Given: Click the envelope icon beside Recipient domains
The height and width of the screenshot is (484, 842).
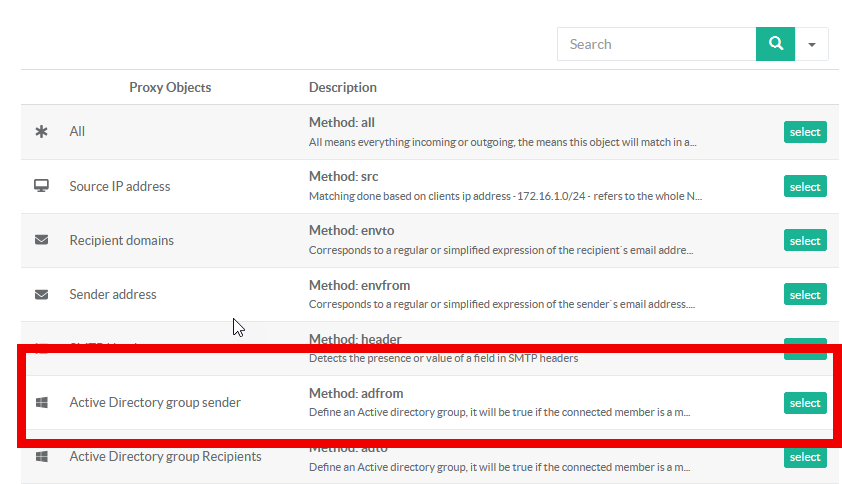Looking at the screenshot, I should click(x=42, y=240).
